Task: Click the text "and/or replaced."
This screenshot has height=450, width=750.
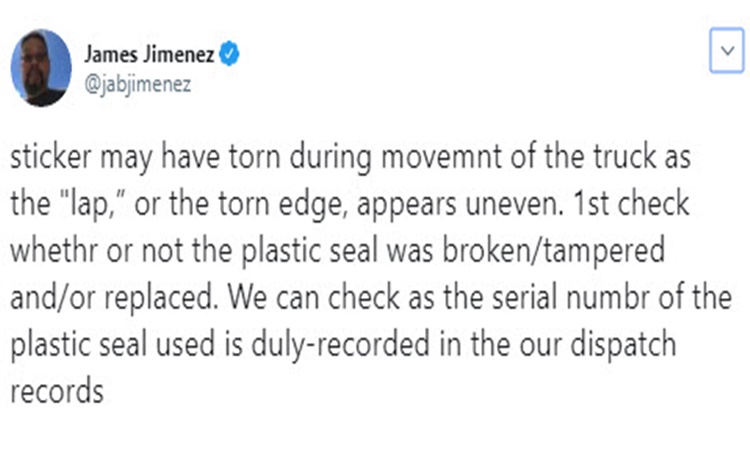Action: [114, 298]
